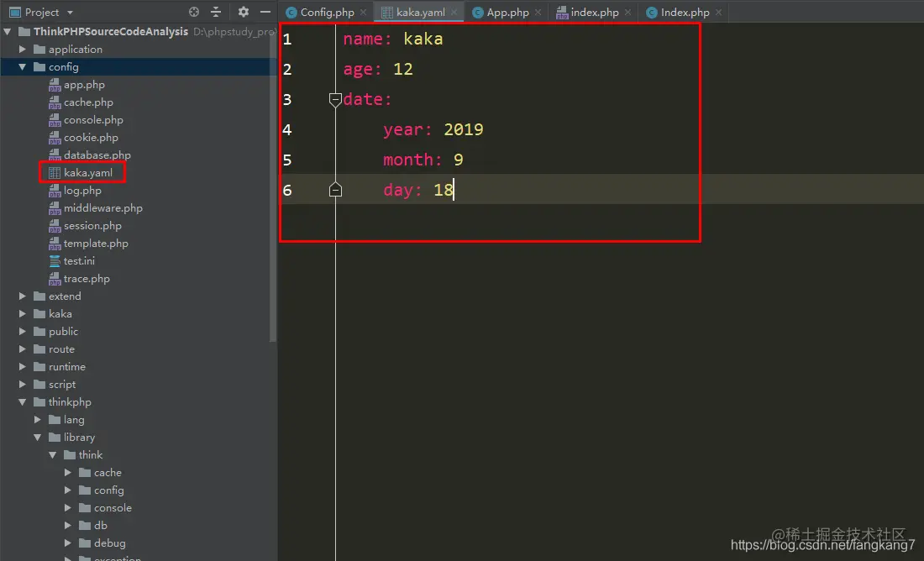
Task: Collapse the ThinkPHPSourceCodeAnalysis root node
Action: point(7,31)
